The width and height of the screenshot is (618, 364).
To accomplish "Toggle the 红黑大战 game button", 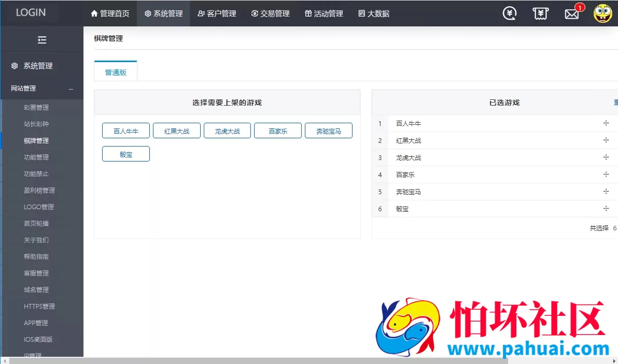I will click(x=177, y=130).
